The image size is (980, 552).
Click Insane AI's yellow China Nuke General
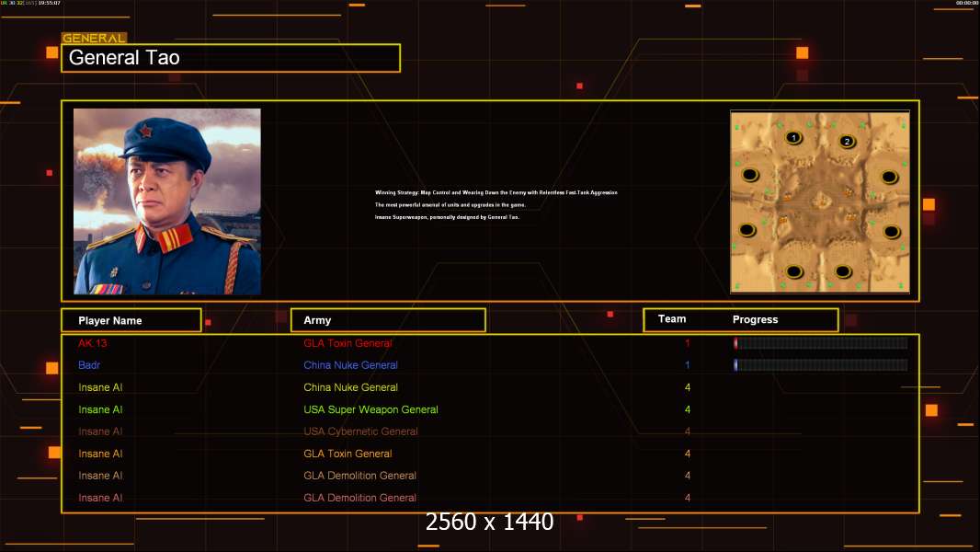pos(350,387)
